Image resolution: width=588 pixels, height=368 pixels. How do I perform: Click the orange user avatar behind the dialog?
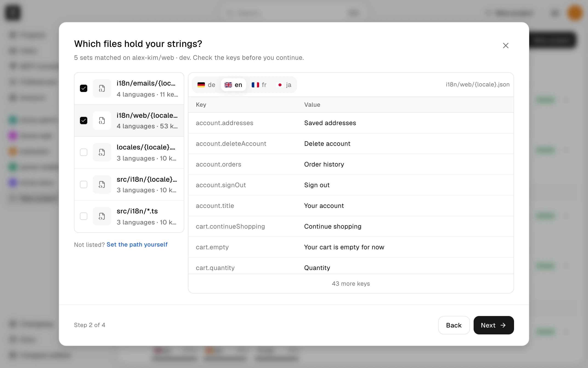575,13
